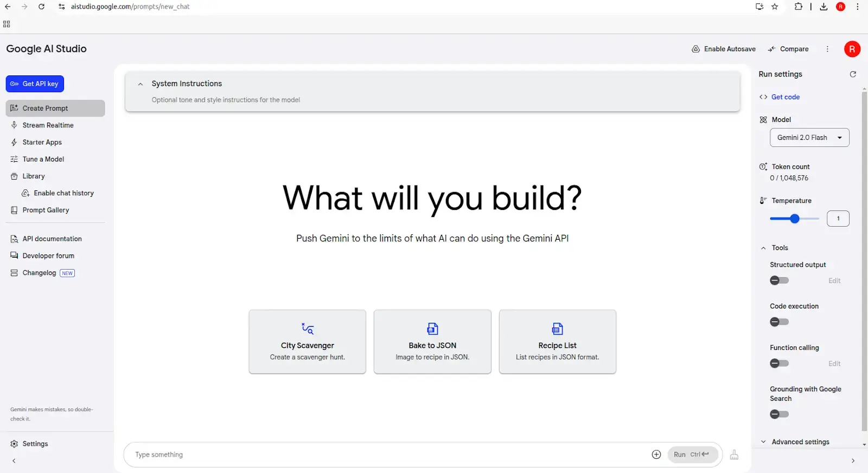Expand the Advanced settings section
Screen dimensions: 868x473
(x=795, y=442)
